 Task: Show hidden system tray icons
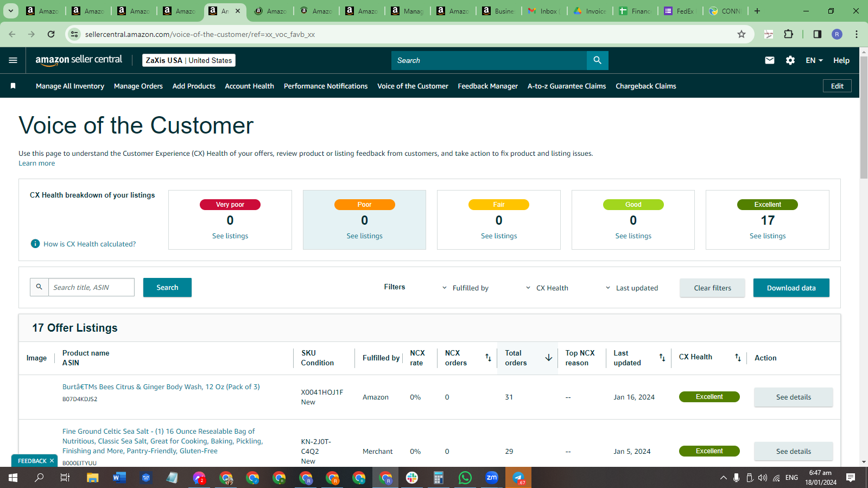723,478
